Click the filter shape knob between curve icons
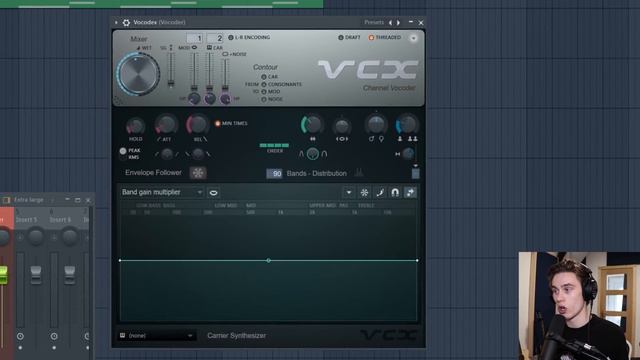640x360 pixels. (313, 154)
